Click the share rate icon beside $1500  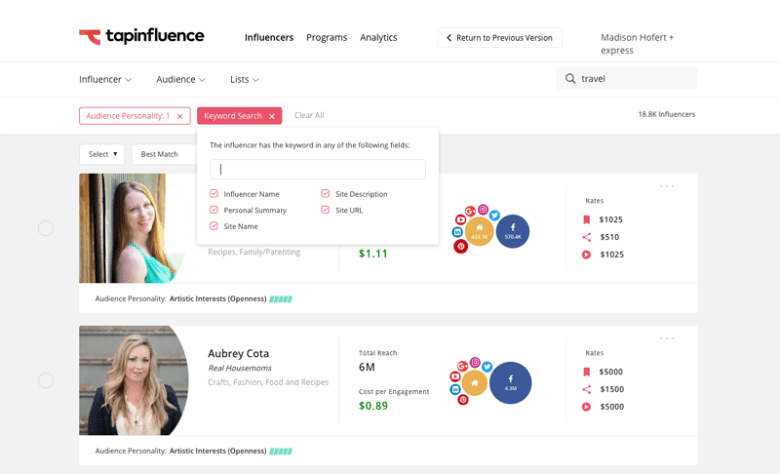pyautogui.click(x=586, y=389)
